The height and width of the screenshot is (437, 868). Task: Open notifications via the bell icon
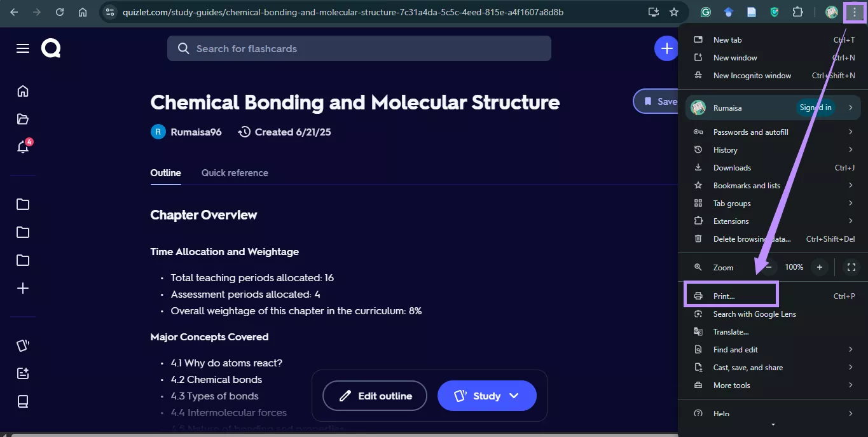click(22, 147)
